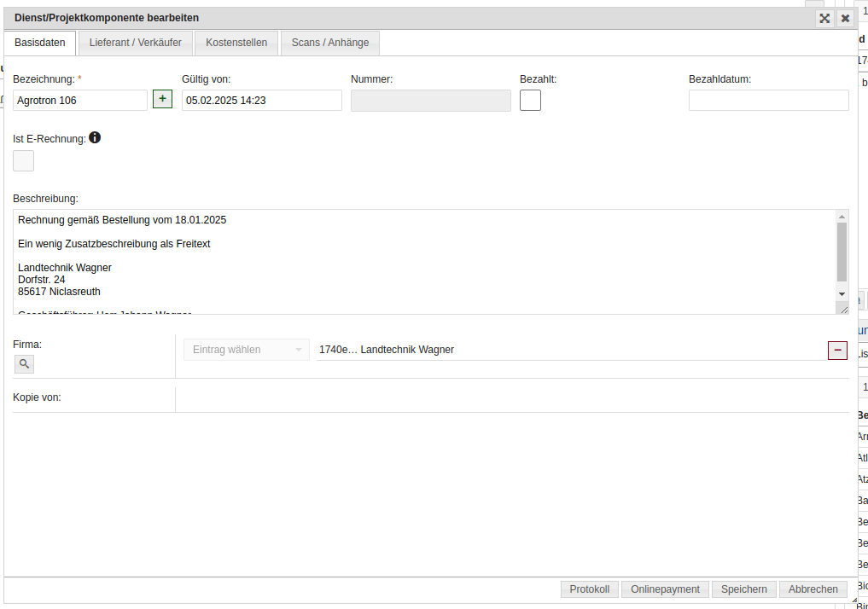Screen dimensions: 868x609
Task: Remove Landtechnik Wagner with the minus icon
Action: pos(837,350)
